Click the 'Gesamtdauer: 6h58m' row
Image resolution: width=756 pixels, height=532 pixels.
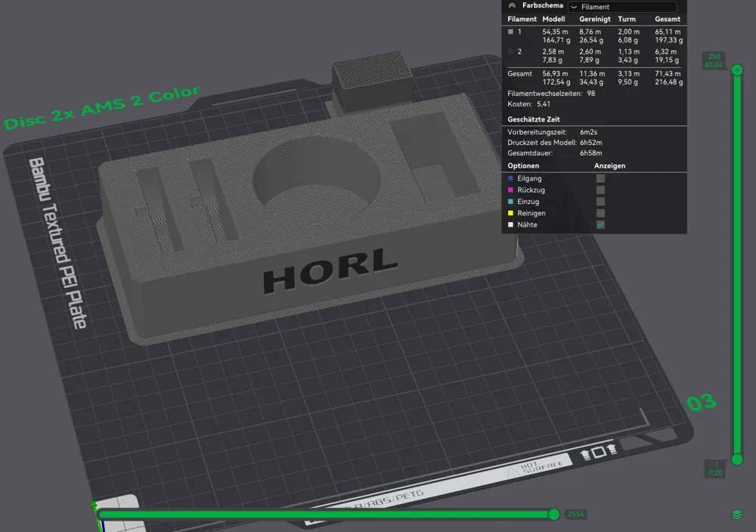[554, 153]
